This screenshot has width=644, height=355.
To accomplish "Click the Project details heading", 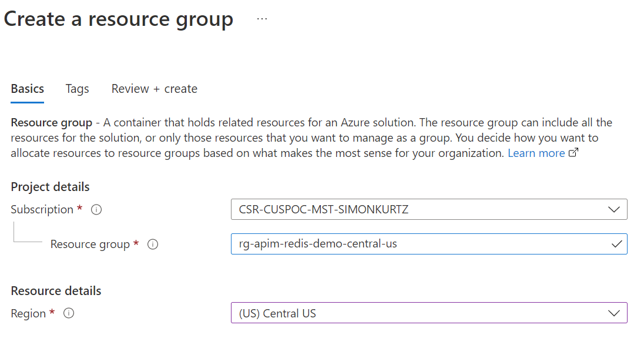I will point(51,187).
